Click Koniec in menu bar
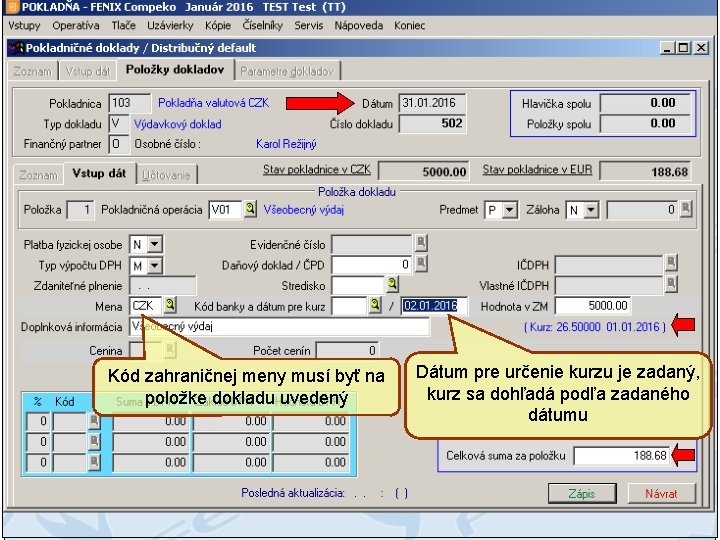 (x=410, y=25)
